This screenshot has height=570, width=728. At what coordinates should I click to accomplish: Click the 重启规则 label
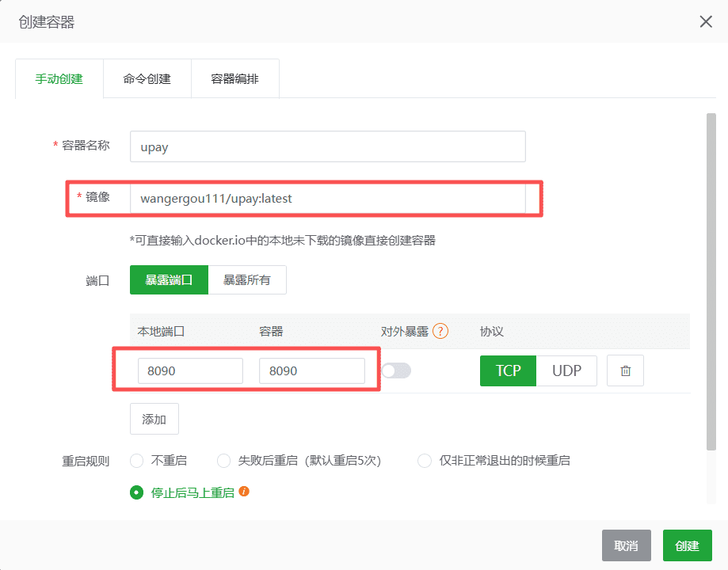point(86,461)
